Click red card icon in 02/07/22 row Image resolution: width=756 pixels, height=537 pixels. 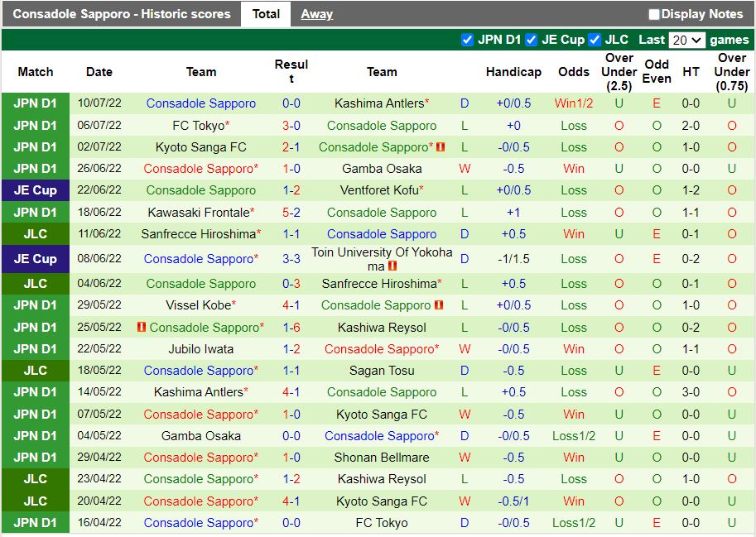(441, 147)
